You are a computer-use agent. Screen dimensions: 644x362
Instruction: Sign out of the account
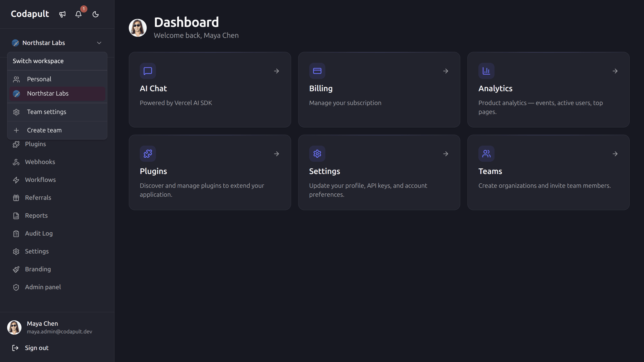pos(57,348)
